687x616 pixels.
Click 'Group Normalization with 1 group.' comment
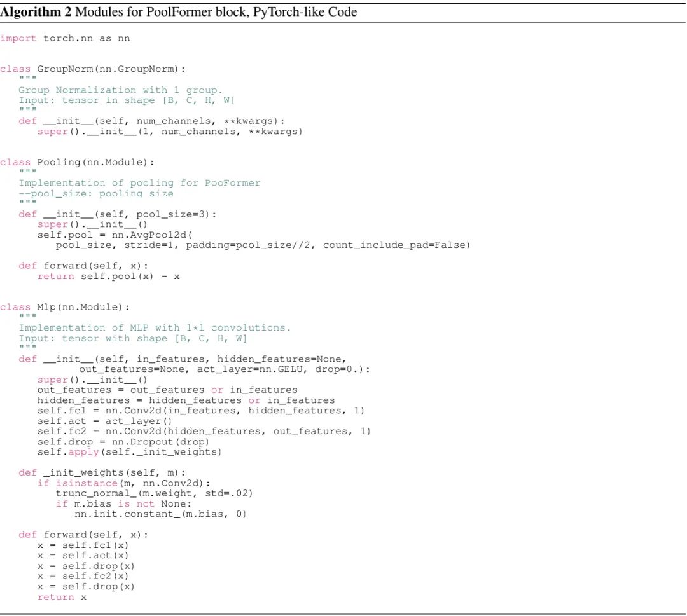tap(120, 90)
